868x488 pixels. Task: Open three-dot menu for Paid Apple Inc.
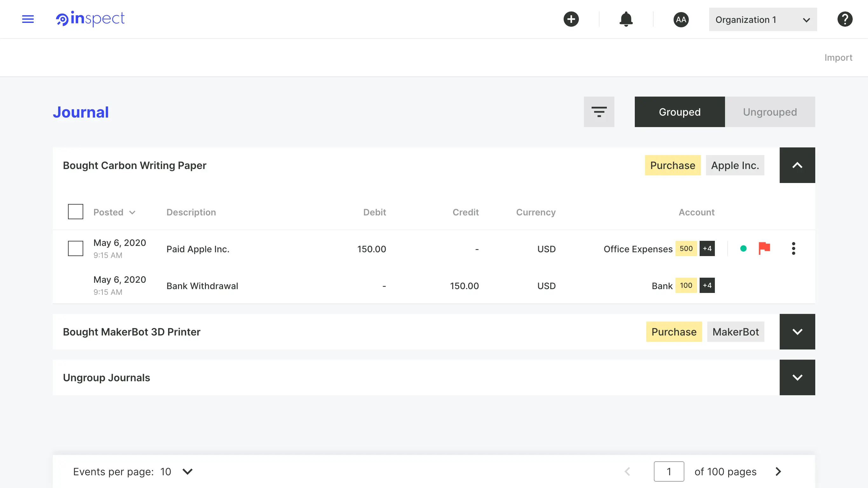click(x=793, y=248)
